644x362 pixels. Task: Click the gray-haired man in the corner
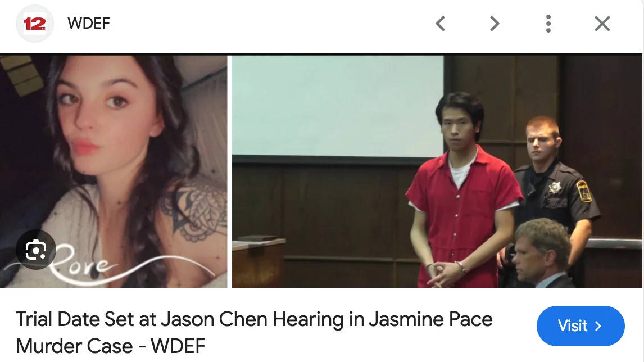pos(542,254)
